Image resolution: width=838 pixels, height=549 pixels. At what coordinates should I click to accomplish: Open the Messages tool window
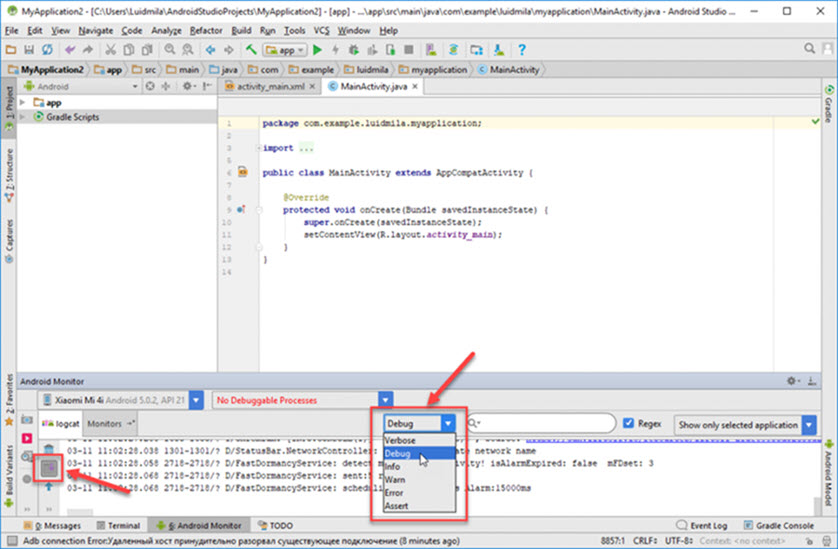click(x=52, y=525)
